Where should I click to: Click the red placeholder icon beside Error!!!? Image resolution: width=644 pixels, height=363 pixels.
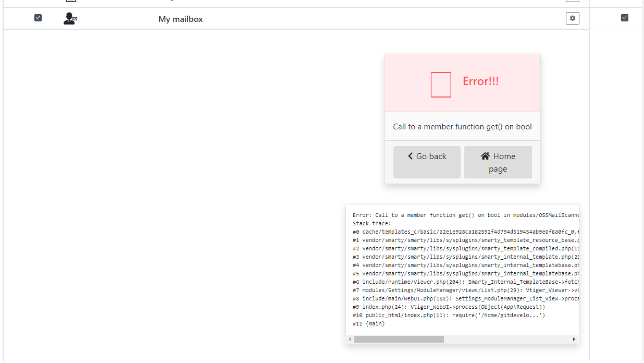[x=441, y=85]
